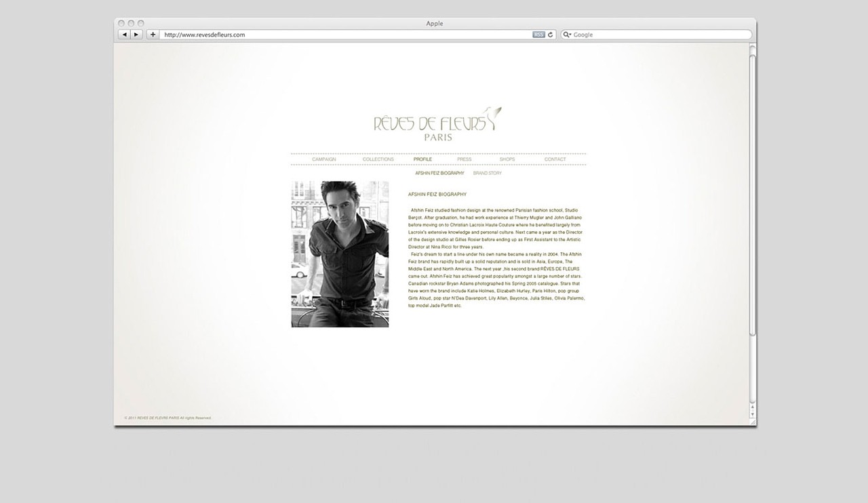Add bookmark with the plus button
The width and height of the screenshot is (868, 503).
(153, 35)
